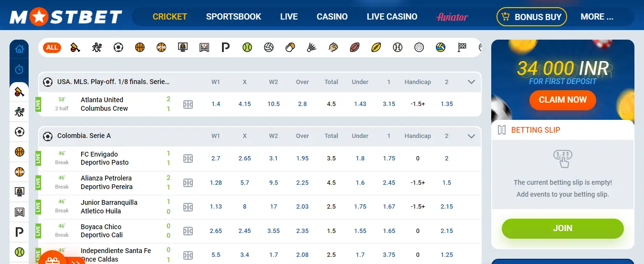Collapse the Colombia Serie A section
Screen dimensions: 644x264
[x=472, y=136]
